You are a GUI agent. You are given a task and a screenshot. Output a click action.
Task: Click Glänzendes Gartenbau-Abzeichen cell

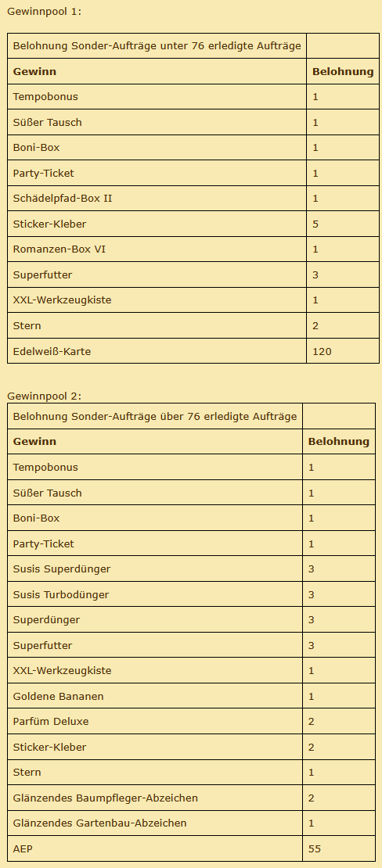point(155,823)
